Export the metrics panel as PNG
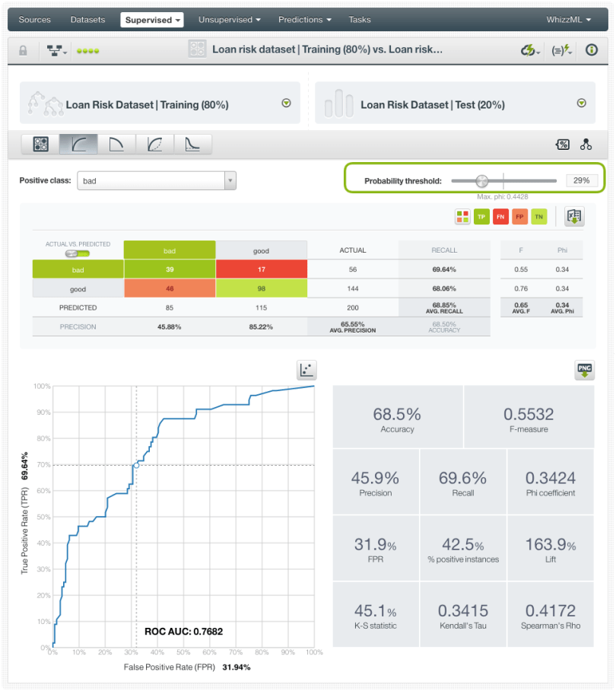Screen dimensions: 616x691 click(x=584, y=371)
